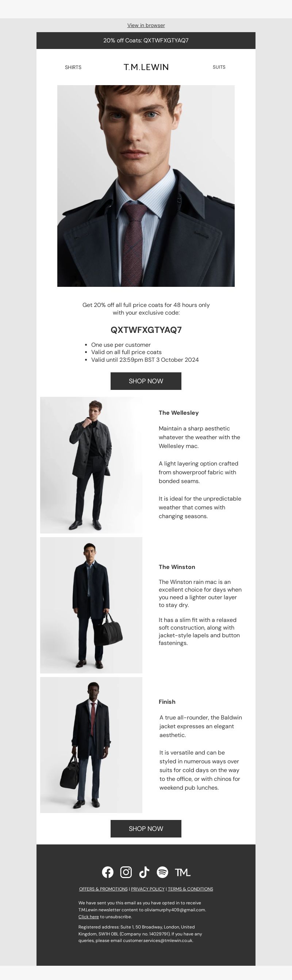Image resolution: width=292 pixels, height=980 pixels.
Task: Open the Facebook icon in footer
Action: point(108,872)
